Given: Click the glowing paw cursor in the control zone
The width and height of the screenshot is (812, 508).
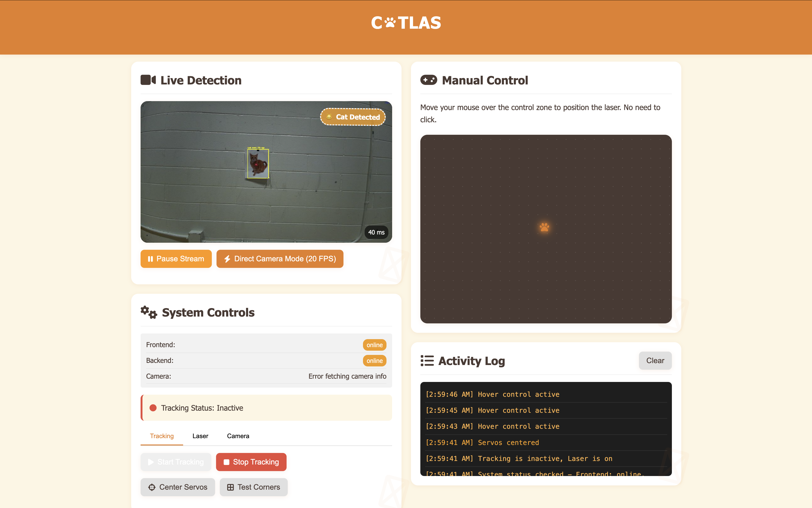Looking at the screenshot, I should click(544, 227).
